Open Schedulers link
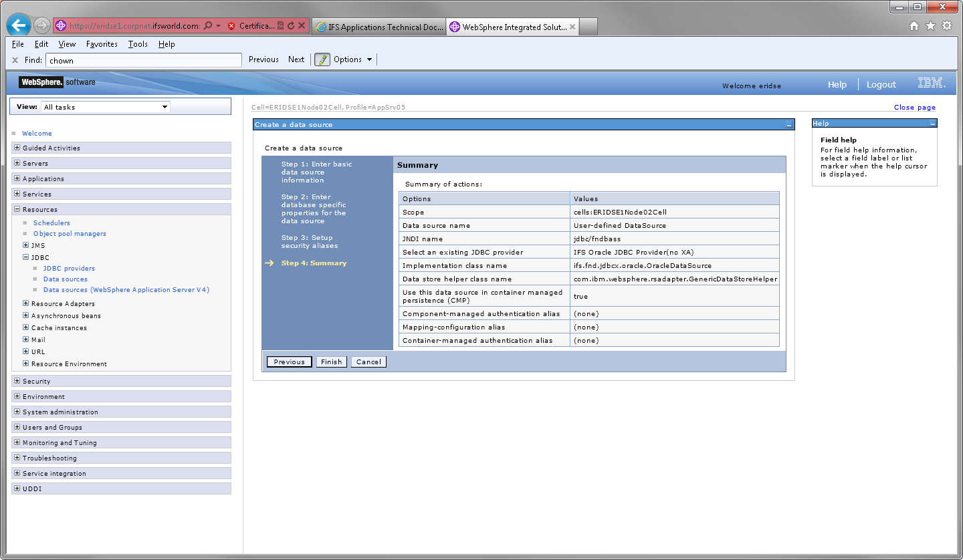Image resolution: width=963 pixels, height=560 pixels. (x=51, y=223)
